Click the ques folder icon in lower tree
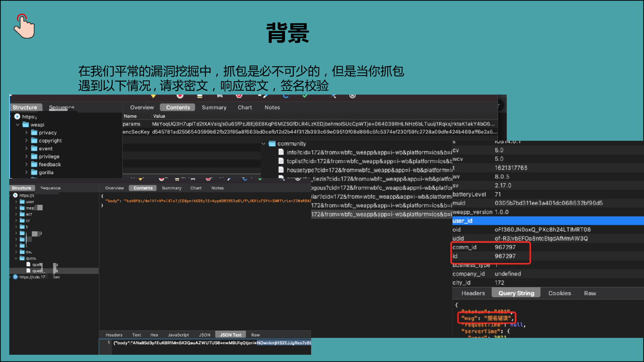Viewport: 644px width, 362px height. pyautogui.click(x=22, y=258)
